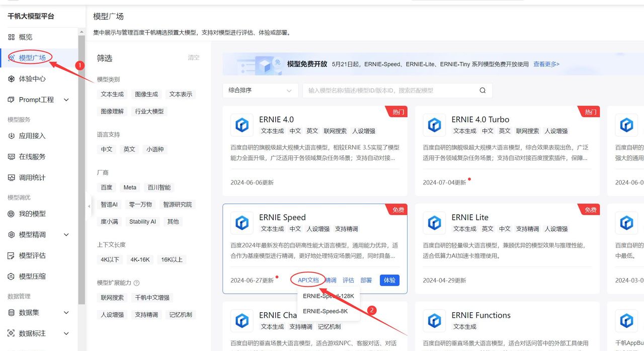Toggle the 小语种 language filter
This screenshot has height=351, width=644.
point(155,149)
